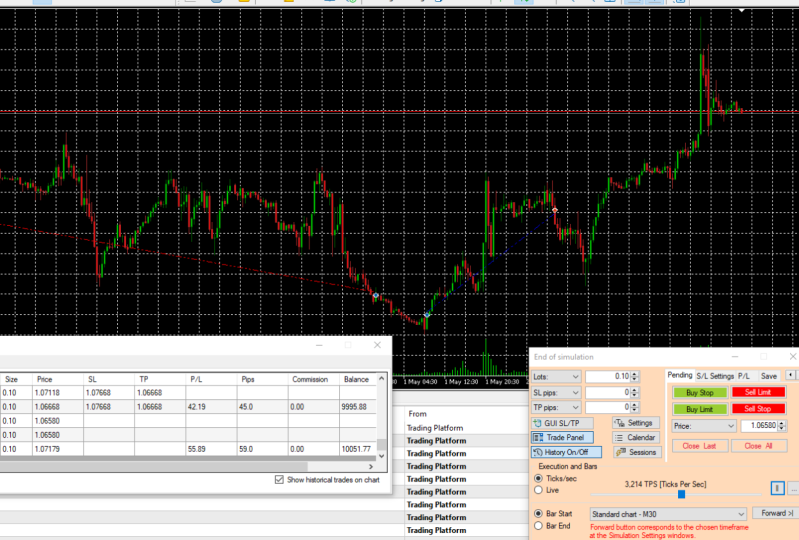Open the SL pips dropdown
Image resolution: width=799 pixels, height=540 pixels.
556,392
